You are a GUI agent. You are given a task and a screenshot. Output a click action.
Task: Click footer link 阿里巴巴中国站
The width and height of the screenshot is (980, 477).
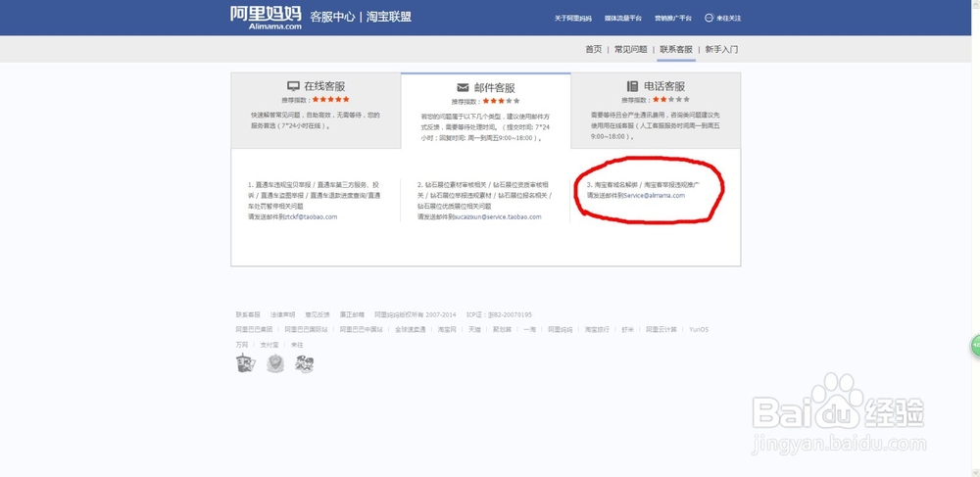(362, 330)
